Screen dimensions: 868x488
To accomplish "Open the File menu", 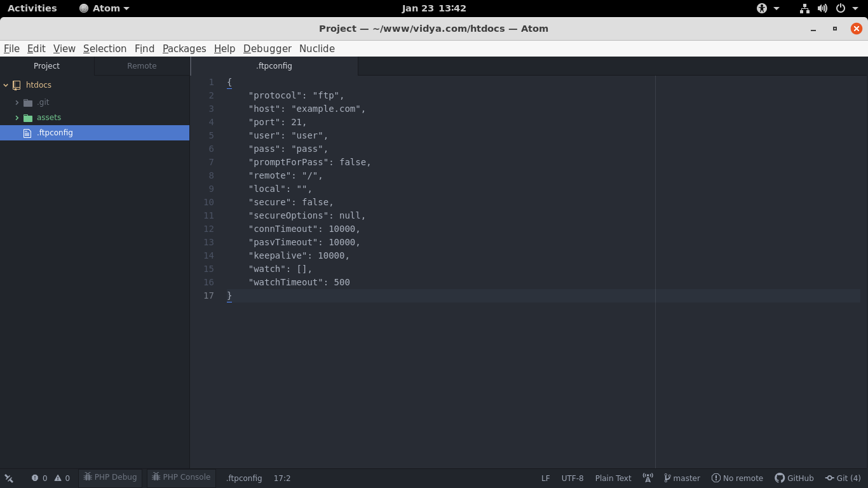I will tap(11, 48).
